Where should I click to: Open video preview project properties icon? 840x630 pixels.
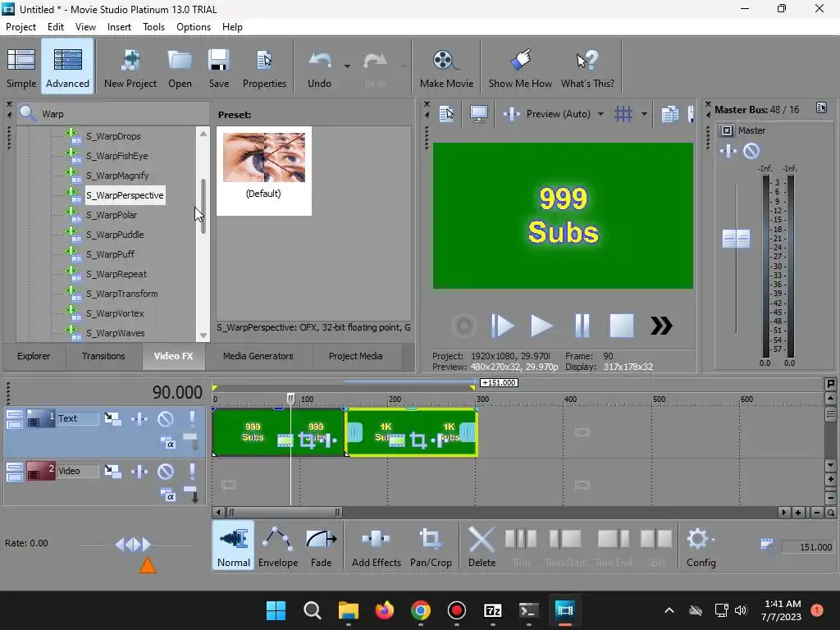(446, 113)
